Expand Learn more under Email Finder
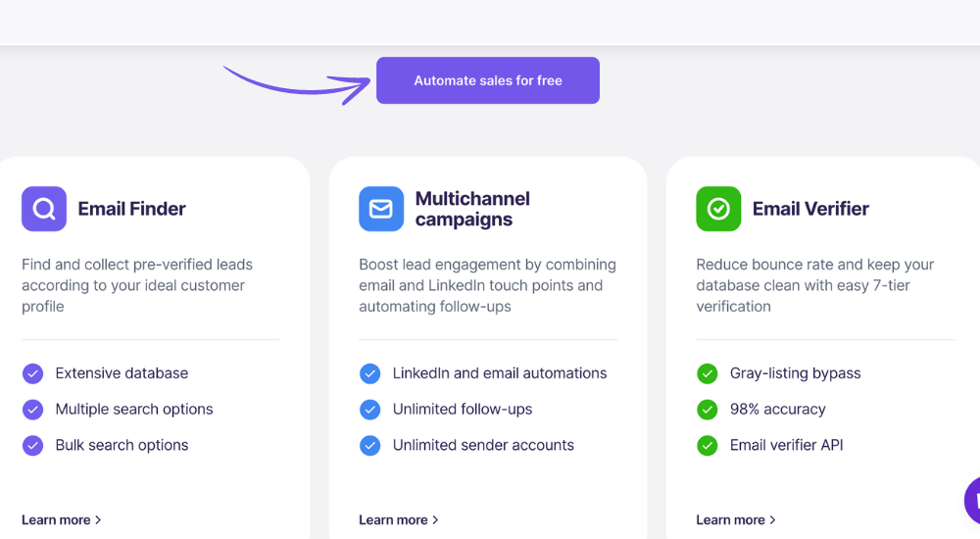Image resolution: width=980 pixels, height=539 pixels. [61, 520]
